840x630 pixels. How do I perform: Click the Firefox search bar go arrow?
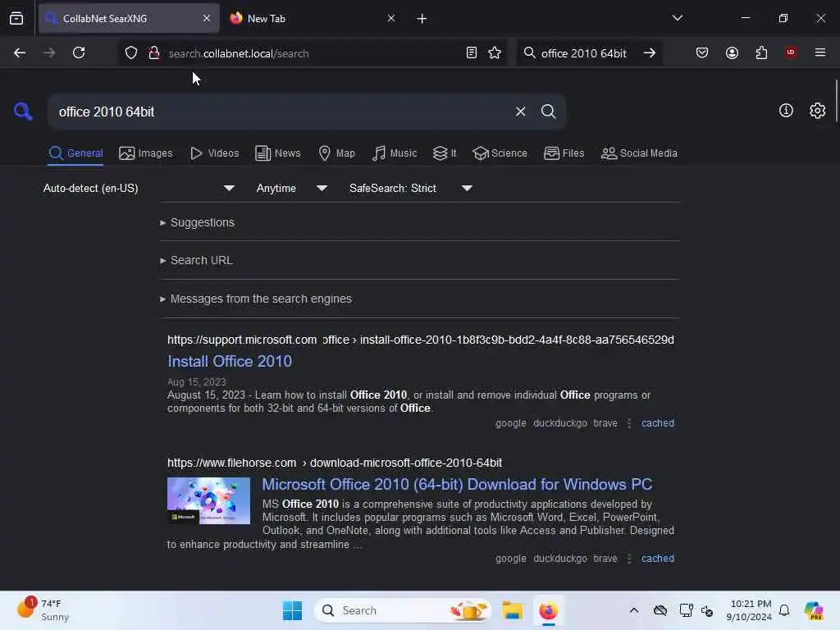tap(650, 52)
